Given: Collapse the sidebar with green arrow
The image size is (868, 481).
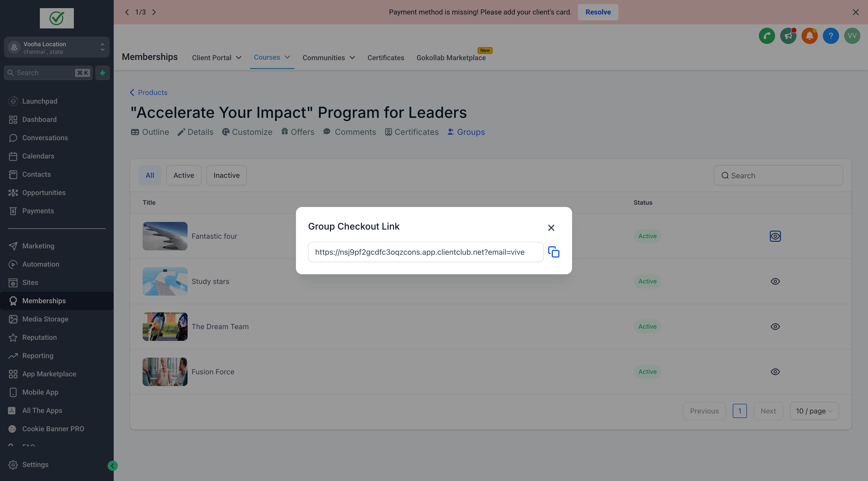Looking at the screenshot, I should [112, 466].
